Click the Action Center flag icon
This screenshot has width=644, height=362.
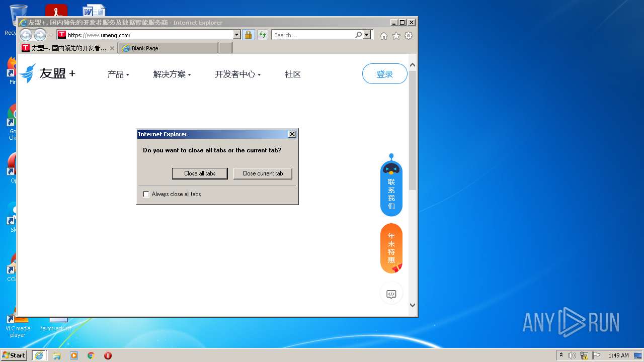click(596, 355)
